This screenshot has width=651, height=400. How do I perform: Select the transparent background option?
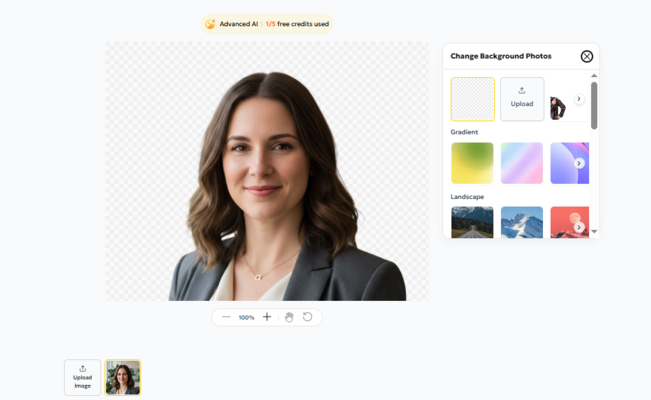[472, 99]
